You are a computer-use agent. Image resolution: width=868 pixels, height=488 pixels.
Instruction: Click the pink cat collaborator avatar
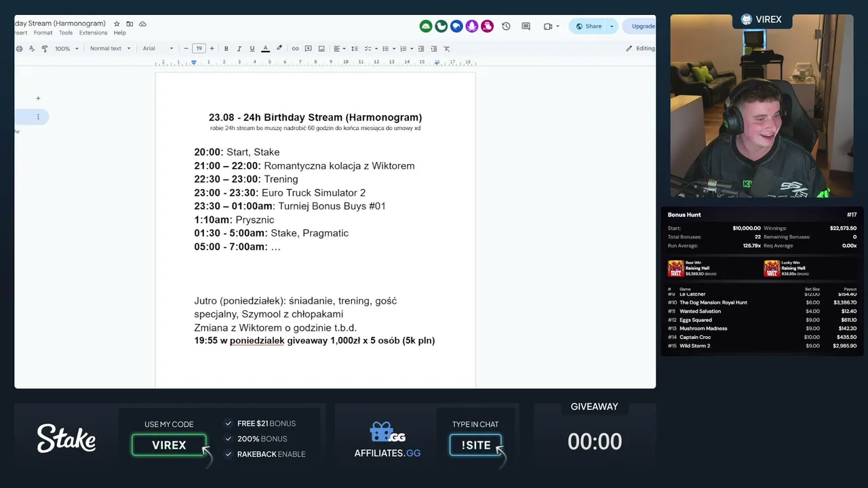pyautogui.click(x=488, y=26)
